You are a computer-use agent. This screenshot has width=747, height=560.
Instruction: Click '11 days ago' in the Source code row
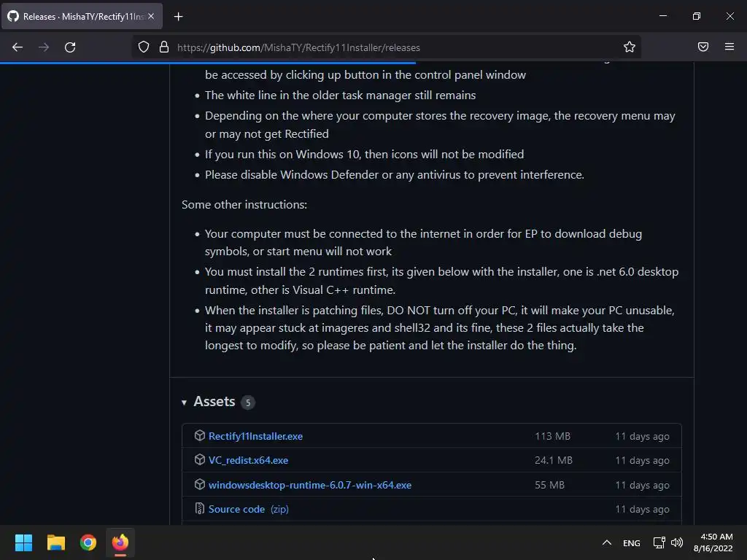pos(642,510)
